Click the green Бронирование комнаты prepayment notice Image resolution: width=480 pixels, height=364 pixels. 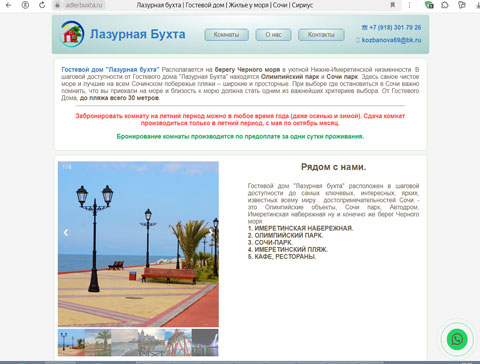click(x=240, y=136)
